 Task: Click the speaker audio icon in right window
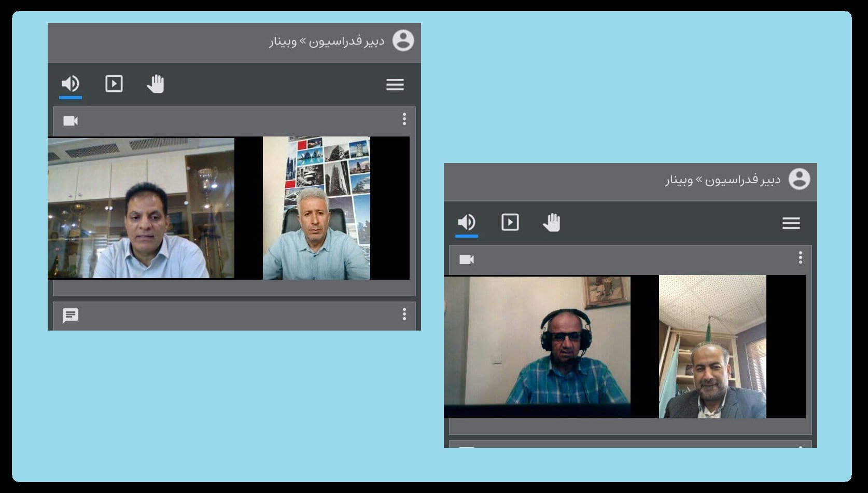click(467, 222)
